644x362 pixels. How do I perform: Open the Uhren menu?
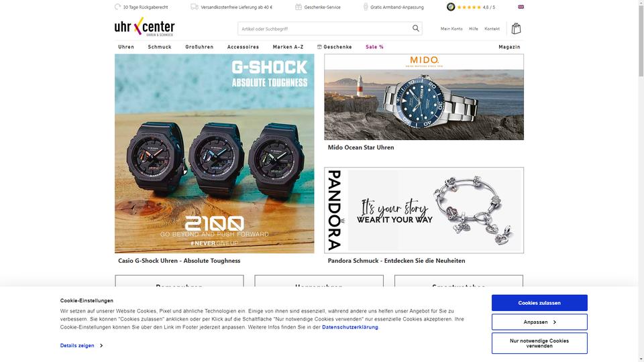click(126, 47)
